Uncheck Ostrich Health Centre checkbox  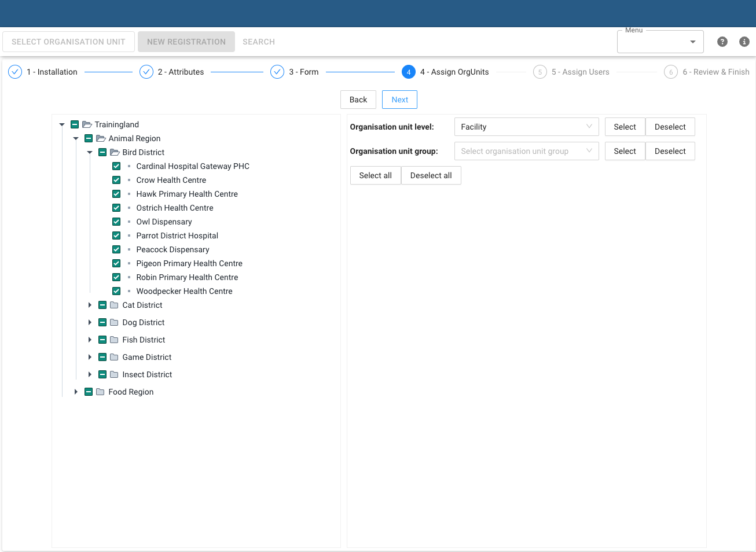tap(116, 208)
